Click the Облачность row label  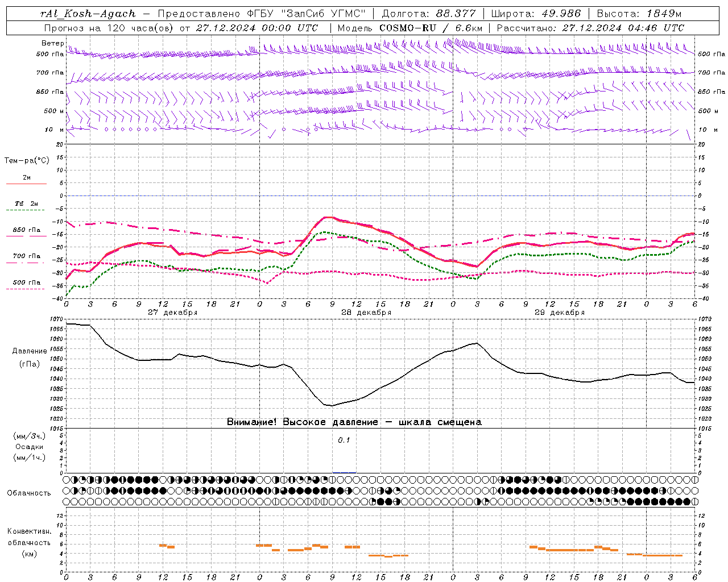point(29,493)
